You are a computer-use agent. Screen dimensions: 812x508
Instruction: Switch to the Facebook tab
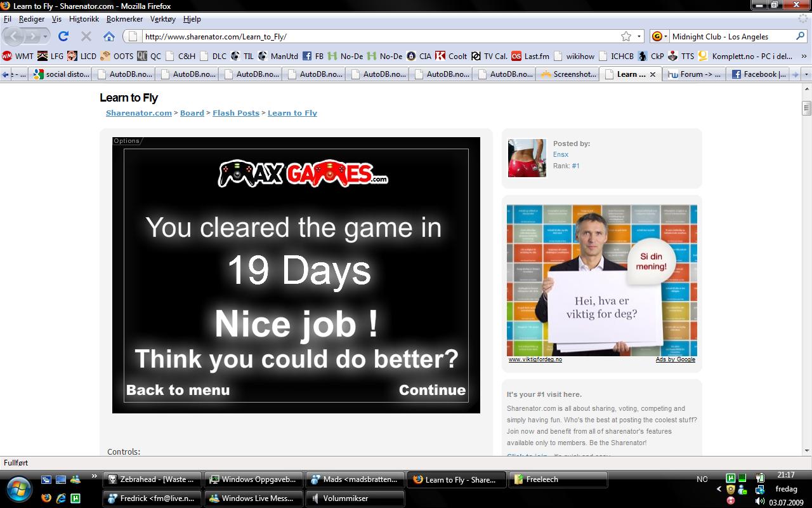(x=758, y=74)
